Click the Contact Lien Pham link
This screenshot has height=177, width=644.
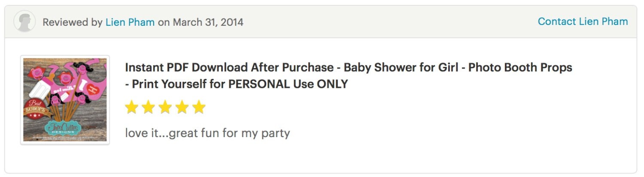click(x=583, y=21)
